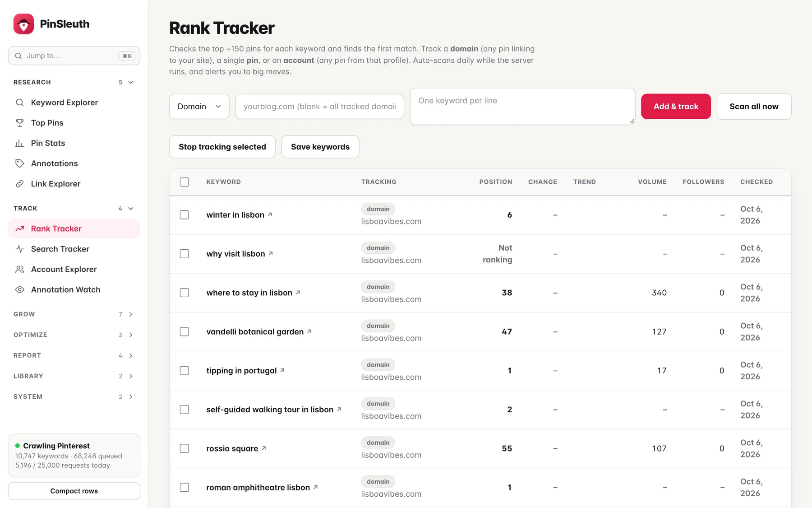
Task: Open Pin Stats page
Action: (x=74, y=143)
